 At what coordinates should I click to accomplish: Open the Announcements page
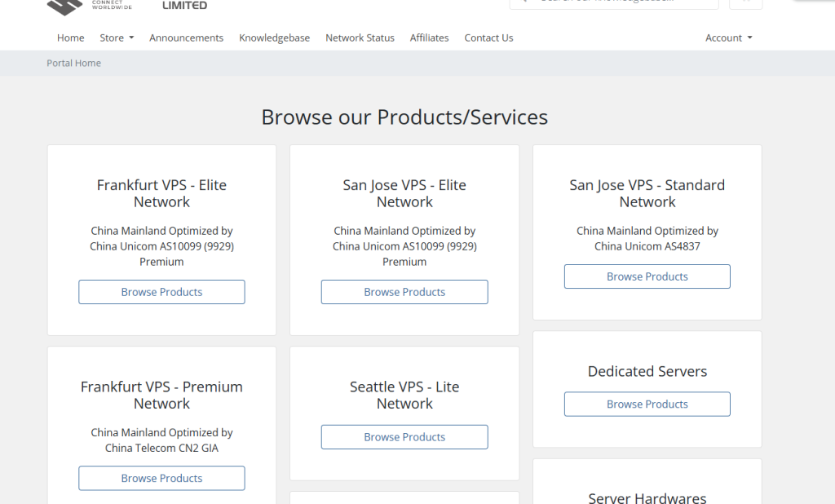187,38
